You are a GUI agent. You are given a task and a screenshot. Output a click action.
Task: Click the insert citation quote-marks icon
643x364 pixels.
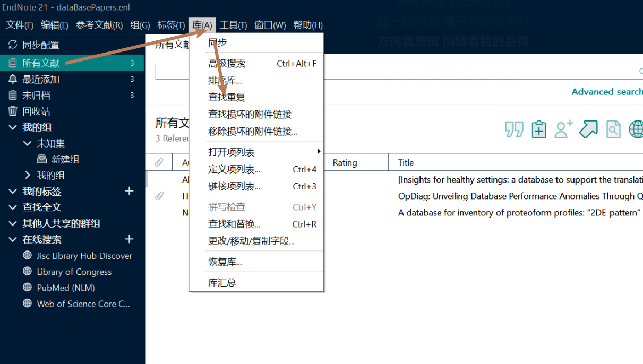(514, 129)
